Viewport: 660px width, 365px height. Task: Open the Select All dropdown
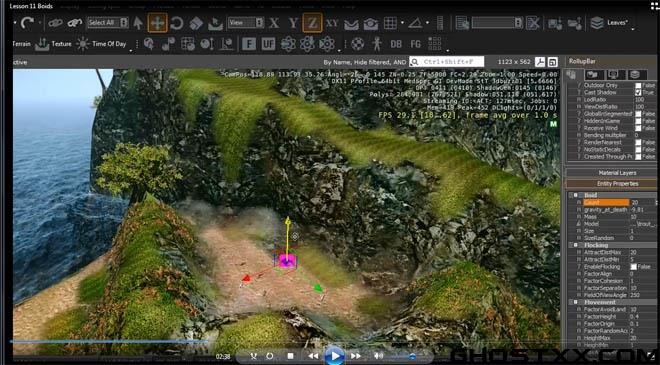tap(107, 23)
